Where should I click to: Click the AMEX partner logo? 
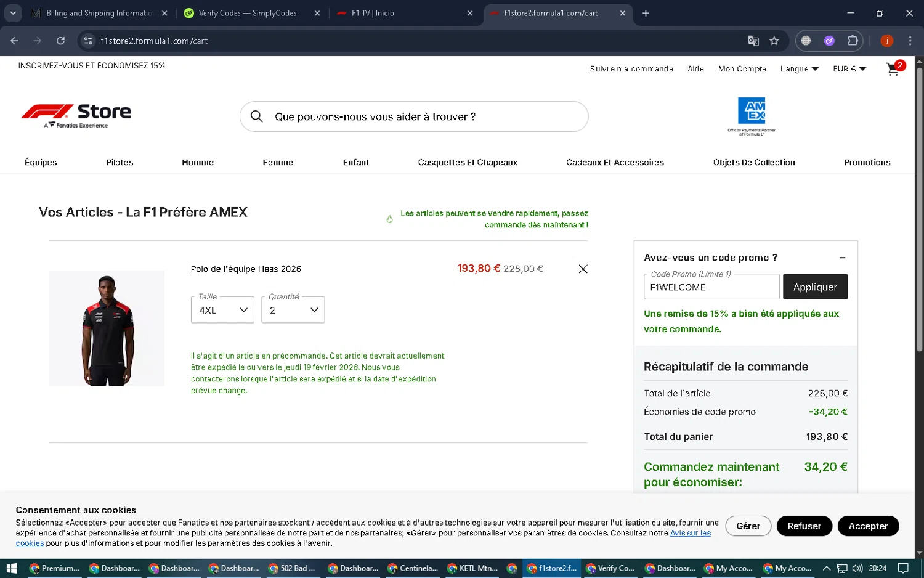tap(752, 116)
